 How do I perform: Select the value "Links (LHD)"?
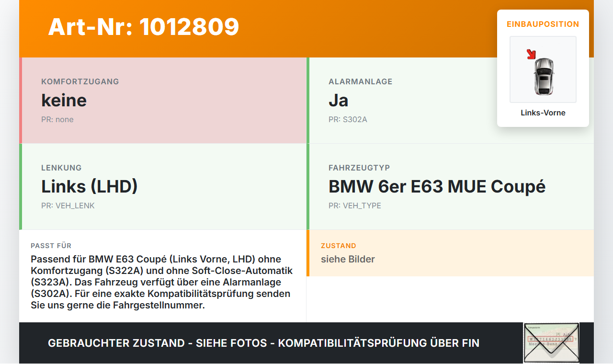click(x=90, y=186)
